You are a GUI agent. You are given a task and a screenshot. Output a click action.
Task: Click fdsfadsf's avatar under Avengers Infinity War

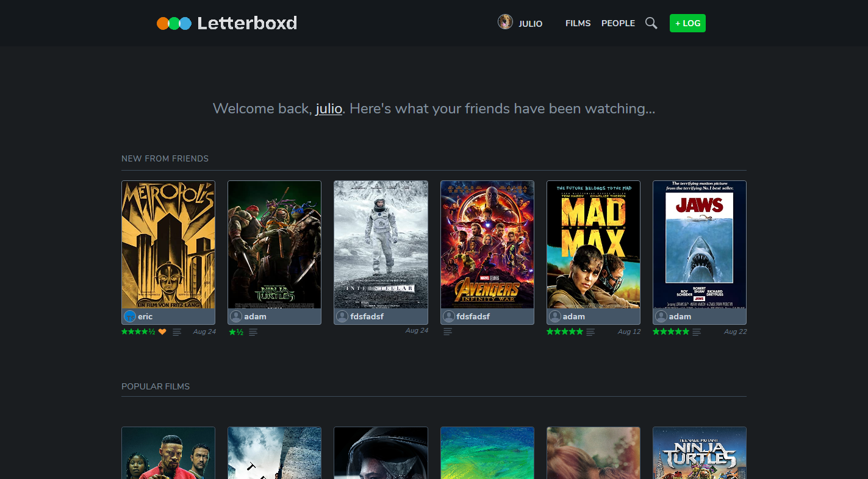pos(449,316)
